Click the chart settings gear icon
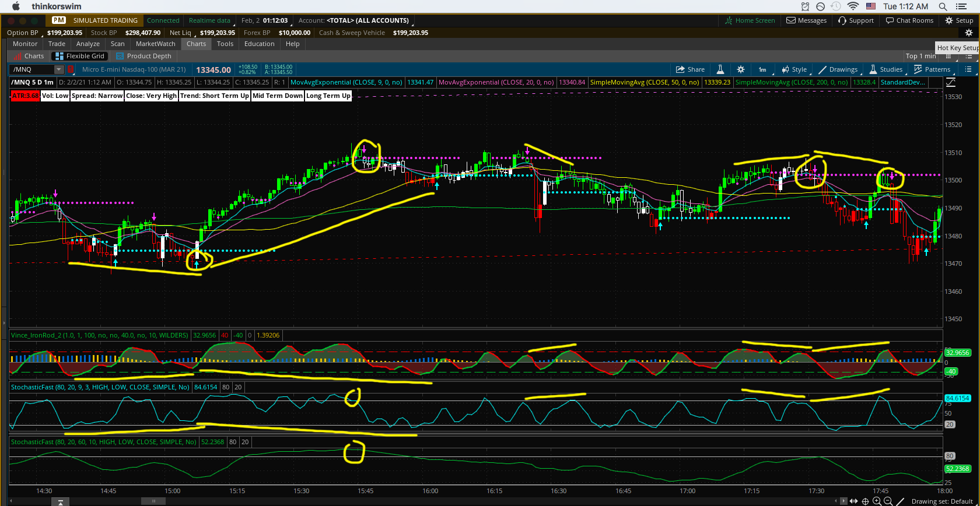The width and height of the screenshot is (980, 506). (x=741, y=69)
